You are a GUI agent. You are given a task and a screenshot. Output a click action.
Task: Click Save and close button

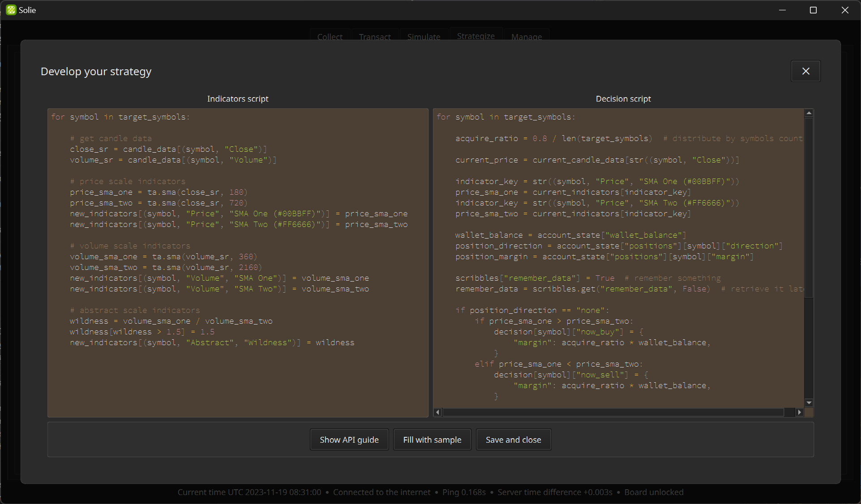point(513,440)
